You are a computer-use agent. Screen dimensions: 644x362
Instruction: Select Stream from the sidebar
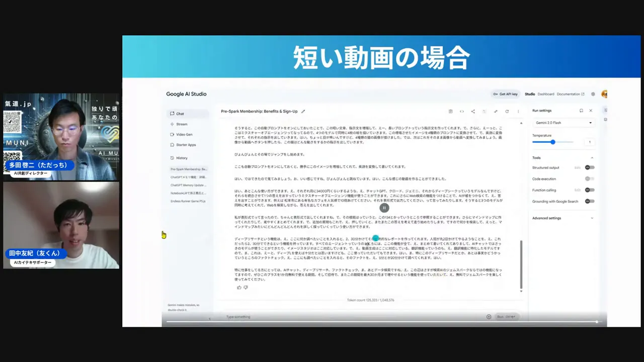(x=182, y=124)
